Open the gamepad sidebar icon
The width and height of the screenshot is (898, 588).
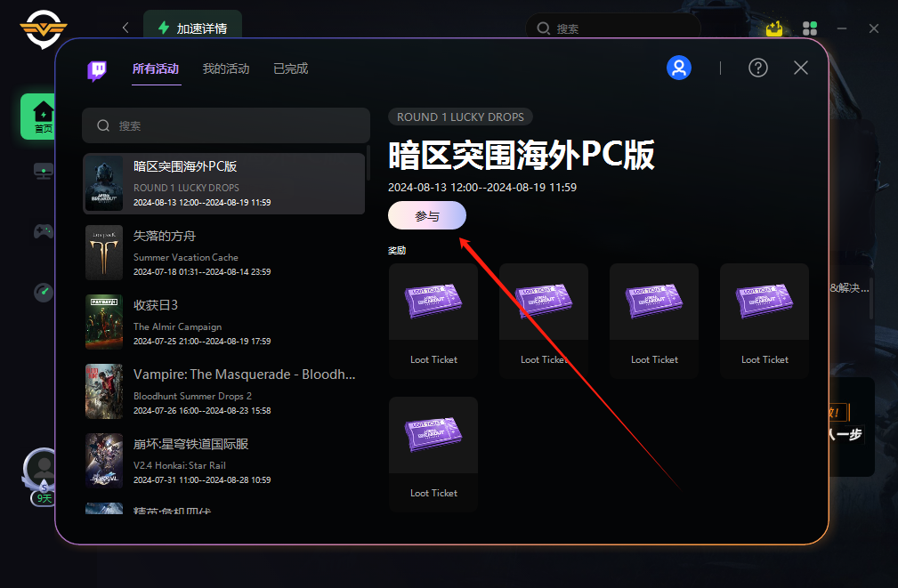click(x=44, y=231)
